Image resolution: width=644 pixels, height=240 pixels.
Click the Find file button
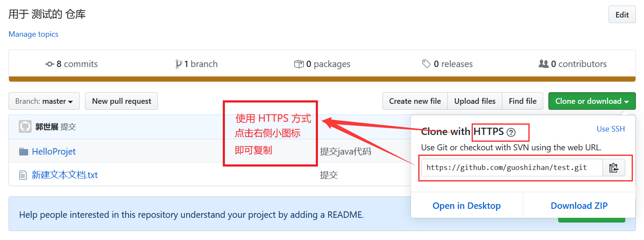click(x=522, y=101)
